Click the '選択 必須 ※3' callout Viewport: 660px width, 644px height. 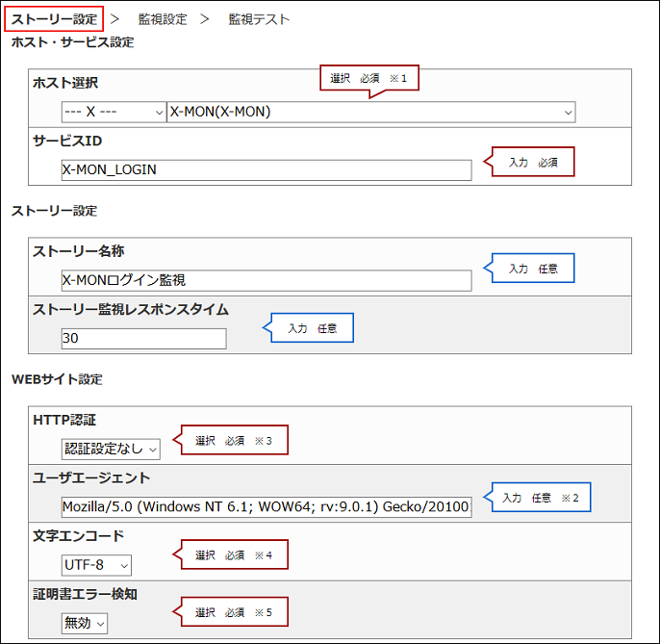click(x=234, y=440)
